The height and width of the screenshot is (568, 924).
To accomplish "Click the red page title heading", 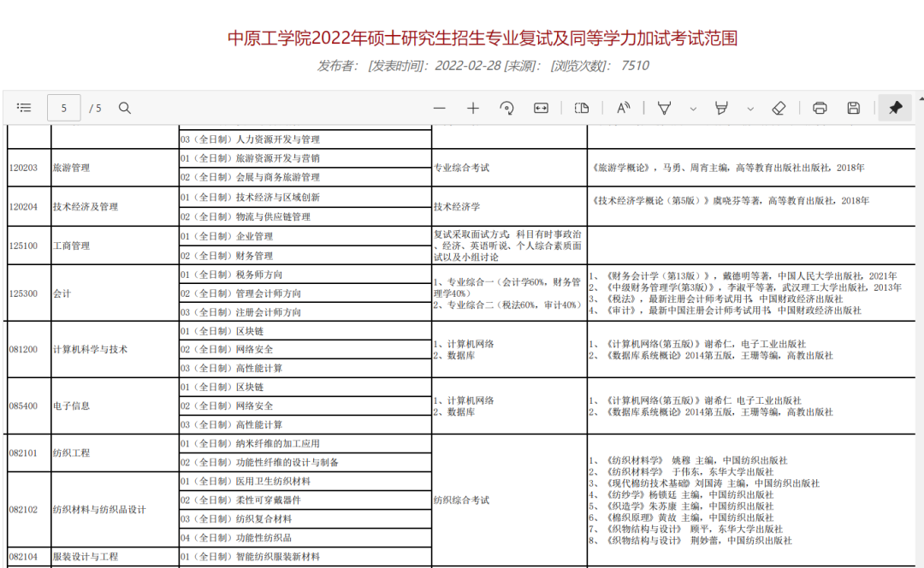I will (x=483, y=38).
